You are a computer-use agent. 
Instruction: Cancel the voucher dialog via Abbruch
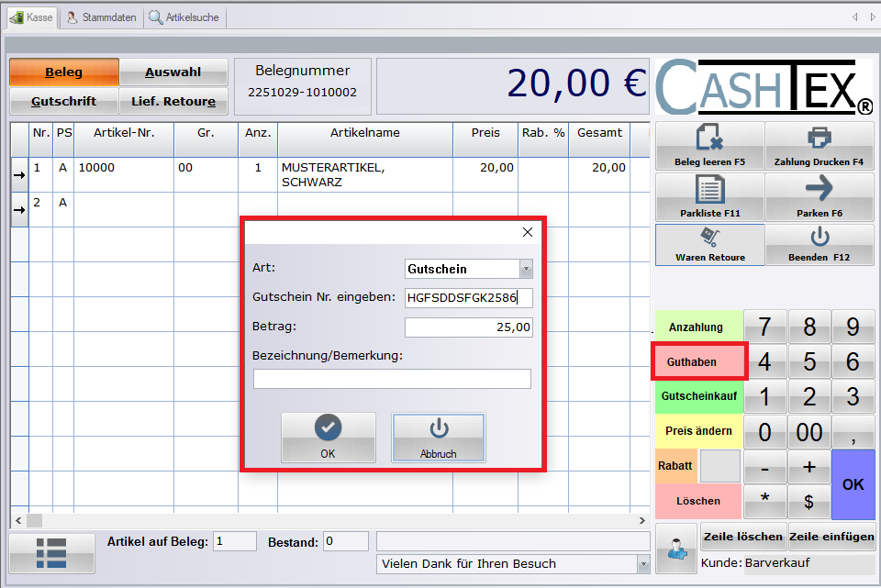click(438, 438)
